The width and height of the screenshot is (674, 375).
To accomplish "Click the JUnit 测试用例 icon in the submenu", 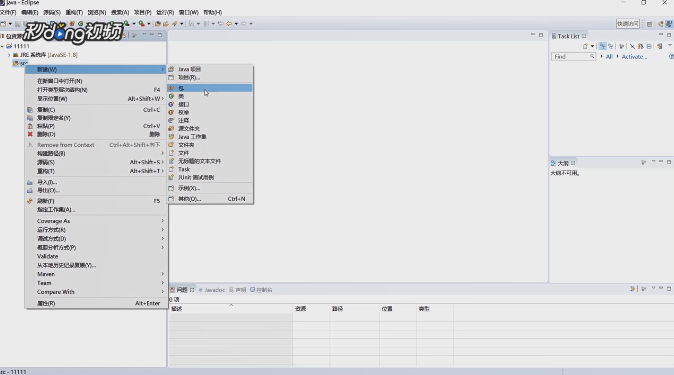I will [171, 177].
